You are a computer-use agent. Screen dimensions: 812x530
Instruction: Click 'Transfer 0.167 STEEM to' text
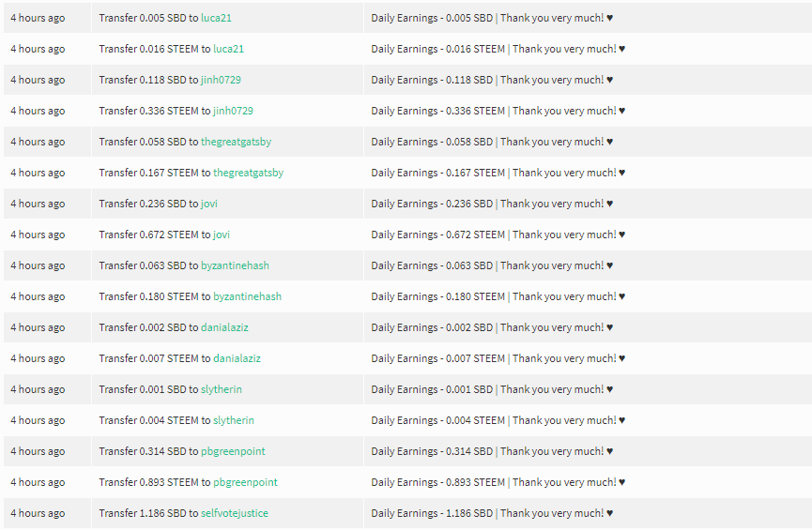155,173
